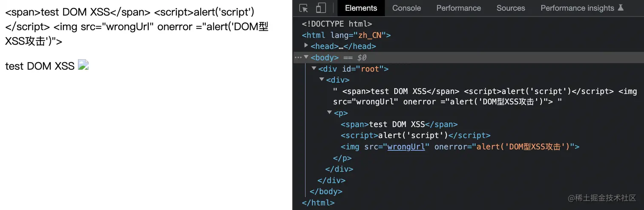Image resolution: width=644 pixels, height=210 pixels.
Task: Select the span test DOM XSS node
Action: click(x=399, y=124)
